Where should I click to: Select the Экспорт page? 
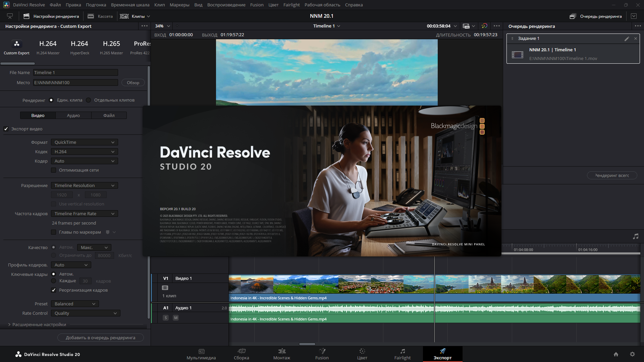pos(443,354)
